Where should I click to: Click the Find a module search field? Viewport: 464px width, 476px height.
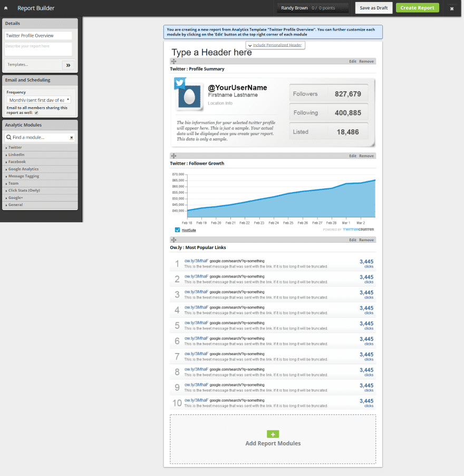pyautogui.click(x=40, y=138)
